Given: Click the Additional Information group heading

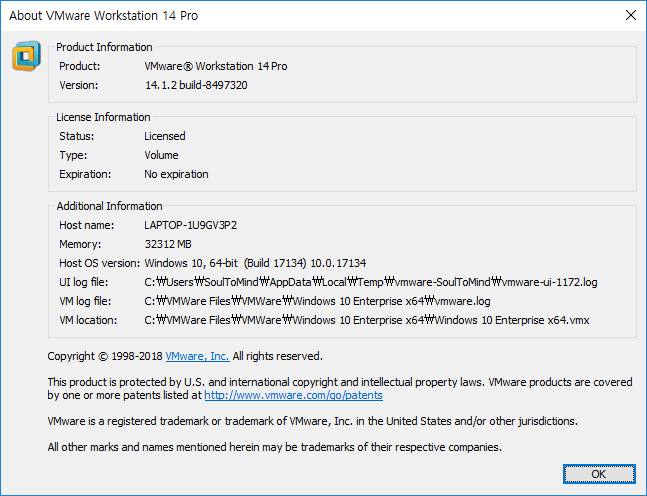Looking at the screenshot, I should [109, 206].
